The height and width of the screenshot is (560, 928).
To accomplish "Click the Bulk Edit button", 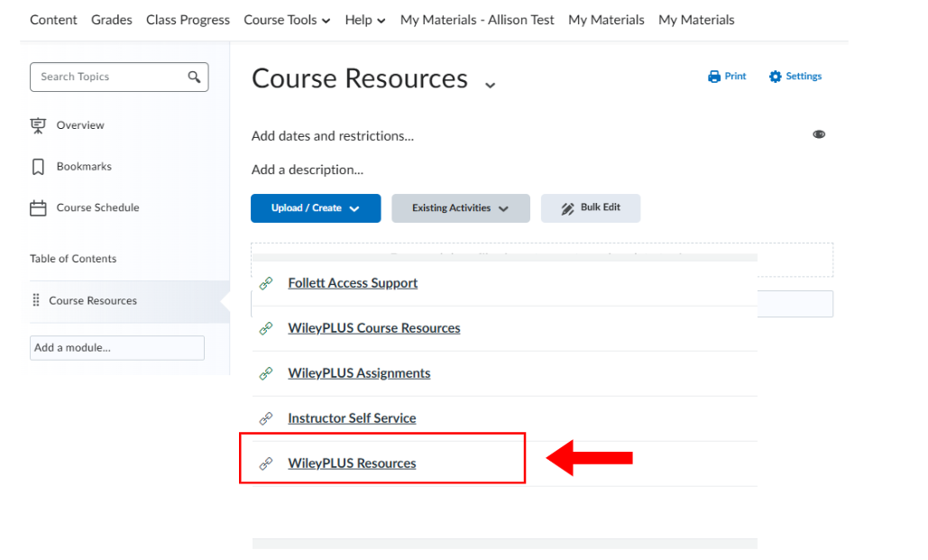I will tap(591, 208).
